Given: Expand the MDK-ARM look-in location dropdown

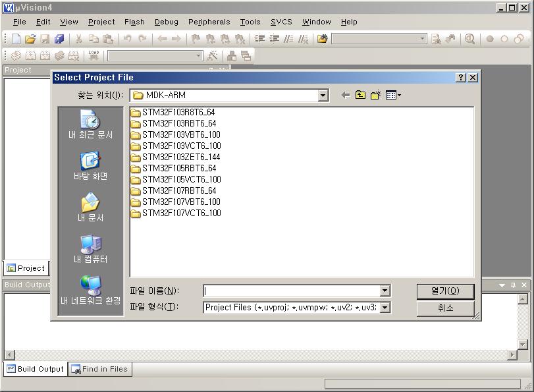Looking at the screenshot, I should tap(323, 96).
